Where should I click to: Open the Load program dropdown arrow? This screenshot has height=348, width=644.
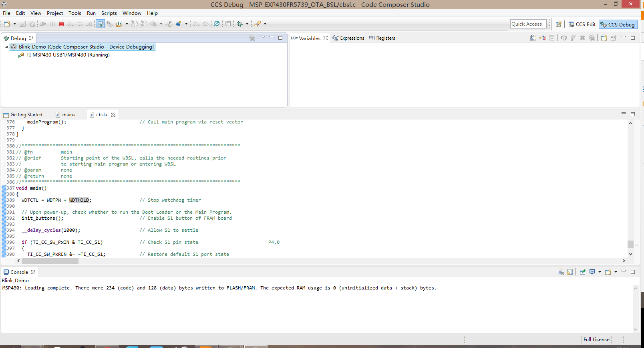tap(127, 24)
